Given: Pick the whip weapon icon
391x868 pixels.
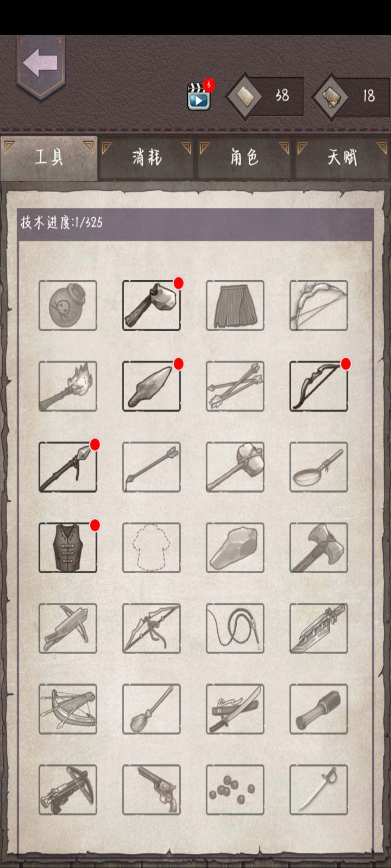Looking at the screenshot, I should [235, 628].
